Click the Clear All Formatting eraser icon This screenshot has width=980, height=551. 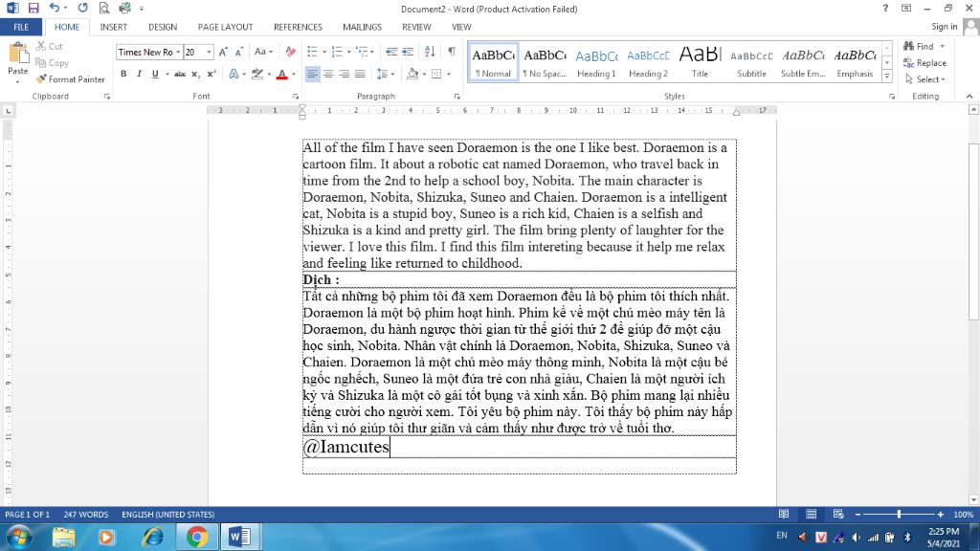(290, 52)
